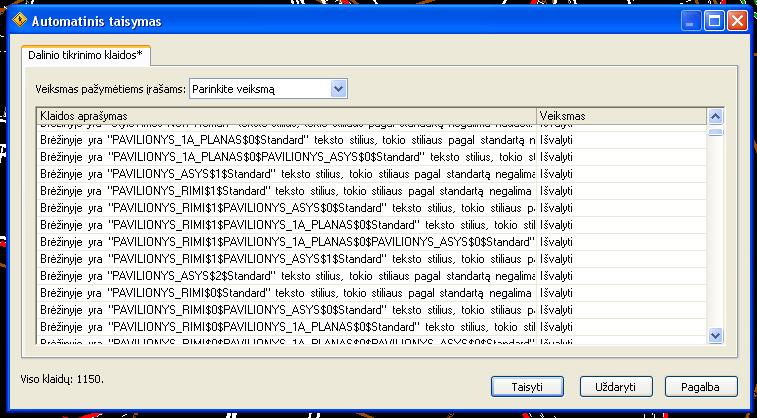Screen dimensions: 757x418
Task: Close the Automatinis taisymas window
Action: click(x=737, y=21)
